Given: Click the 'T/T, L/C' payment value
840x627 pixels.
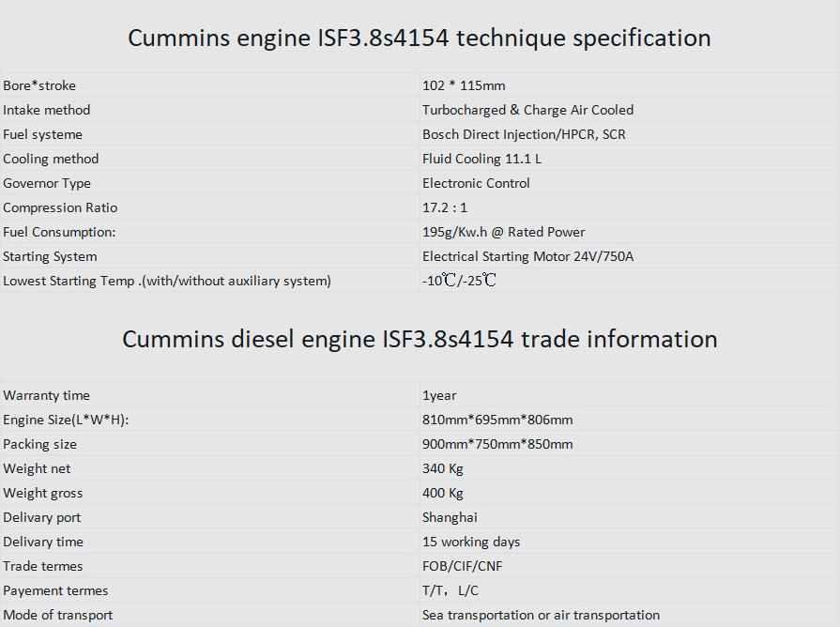Looking at the screenshot, I should click(450, 590).
